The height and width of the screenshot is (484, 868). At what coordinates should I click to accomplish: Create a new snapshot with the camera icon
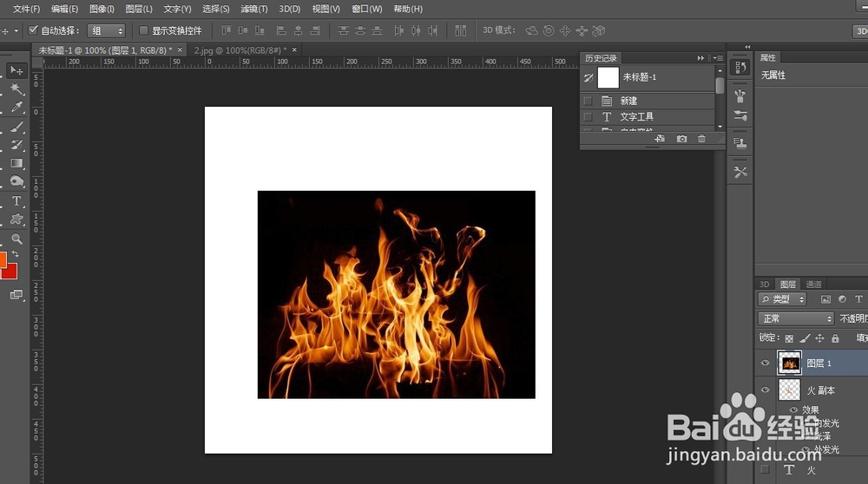681,139
